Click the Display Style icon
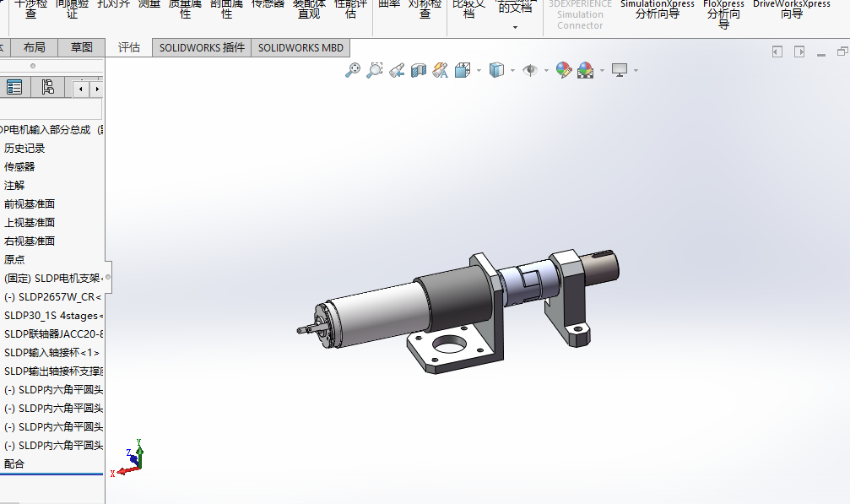The width and height of the screenshot is (850, 504). coord(496,70)
